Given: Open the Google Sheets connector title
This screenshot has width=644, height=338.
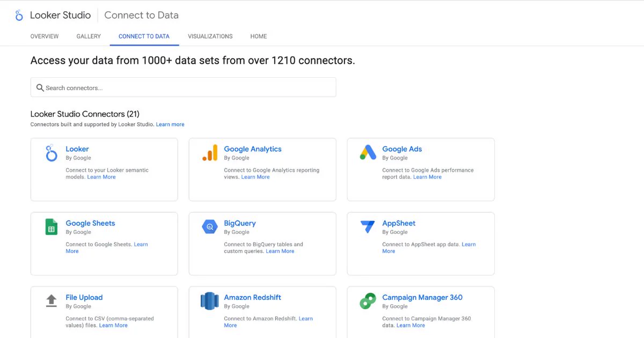Looking at the screenshot, I should click(x=90, y=223).
